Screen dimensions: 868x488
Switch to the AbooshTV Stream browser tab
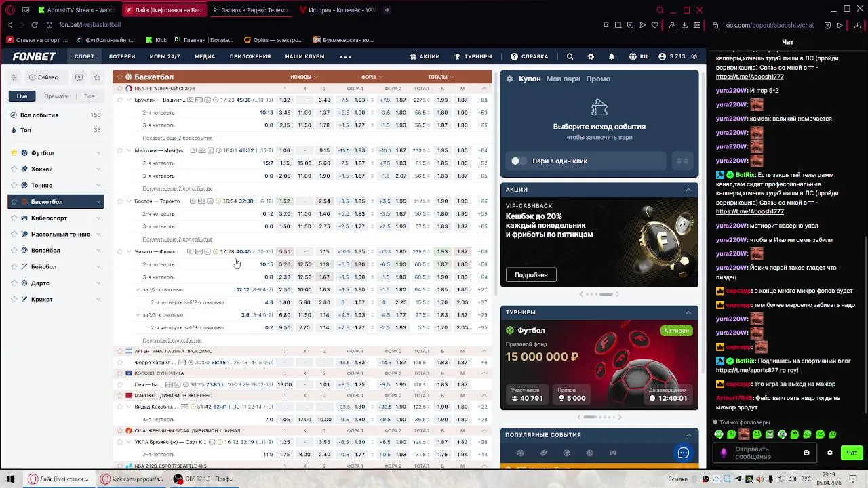(x=77, y=10)
